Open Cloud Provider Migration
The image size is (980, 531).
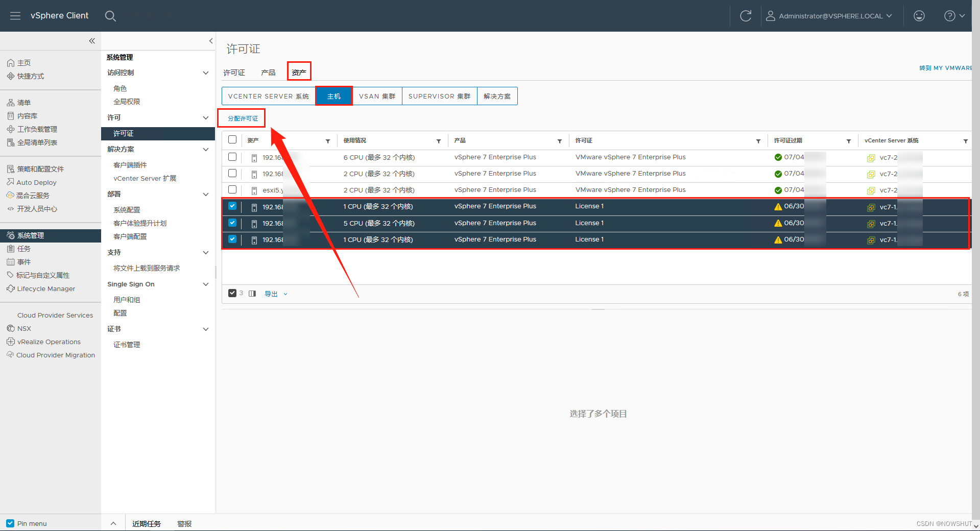51,355
